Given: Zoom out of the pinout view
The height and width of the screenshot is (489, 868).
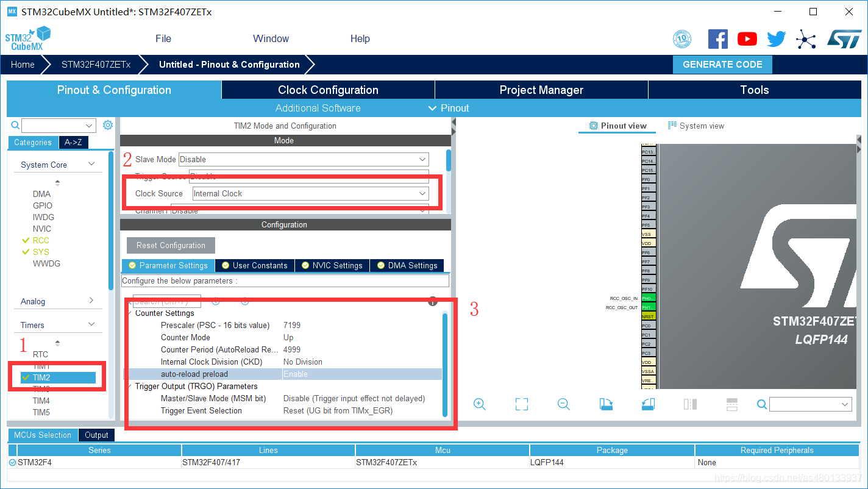Looking at the screenshot, I should coord(564,404).
